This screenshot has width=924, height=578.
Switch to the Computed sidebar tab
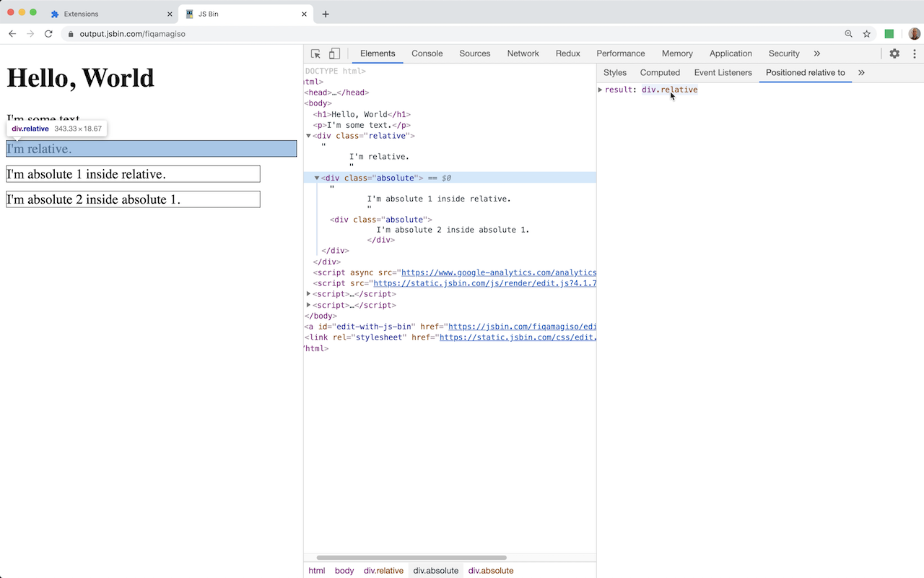[x=660, y=72]
